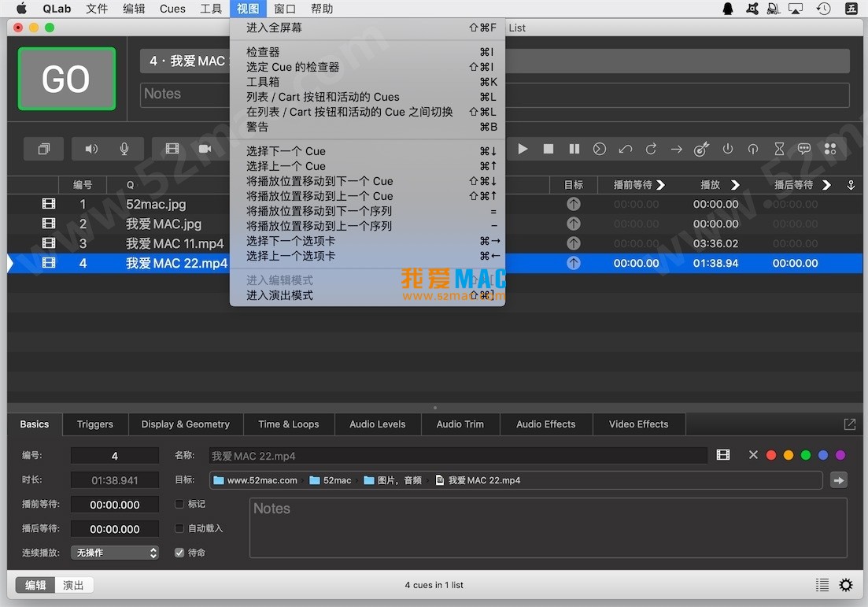Image resolution: width=868 pixels, height=607 pixels.
Task: Choose 选择下一个 Cue menu item
Action: (368, 151)
